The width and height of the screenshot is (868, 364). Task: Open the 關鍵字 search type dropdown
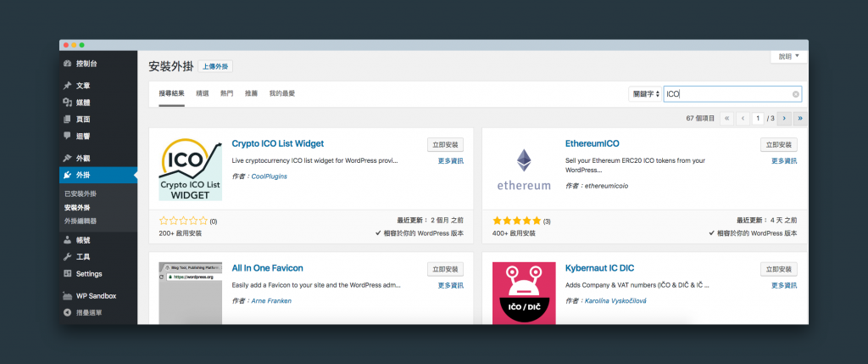click(645, 94)
